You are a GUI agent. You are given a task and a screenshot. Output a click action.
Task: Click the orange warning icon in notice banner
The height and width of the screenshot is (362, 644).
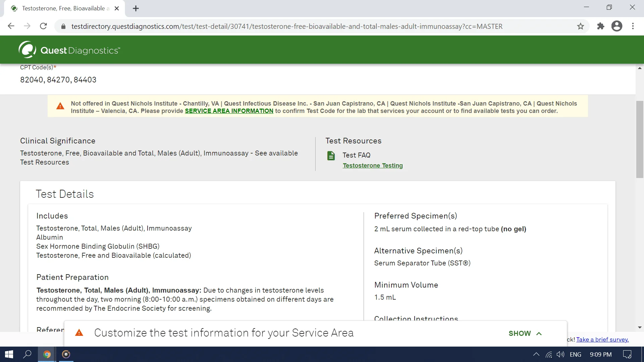click(60, 106)
